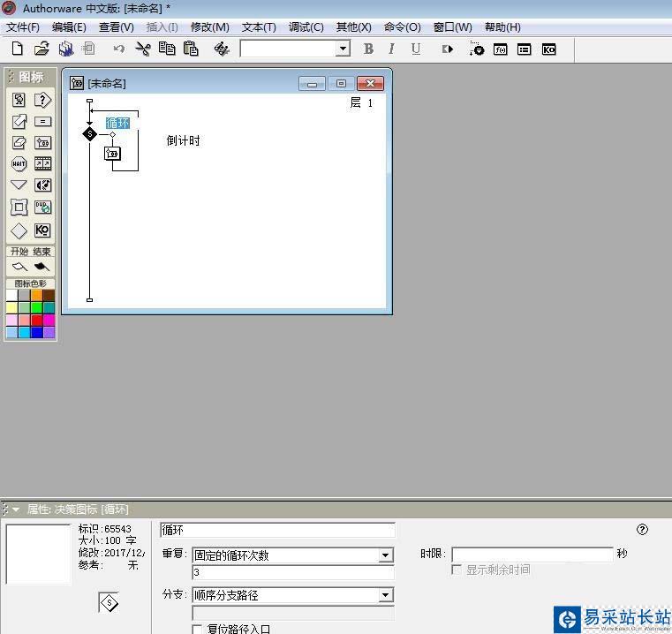Screen dimensions: 672x634
Task: Open the 编辑(E) menu
Action: (x=69, y=27)
